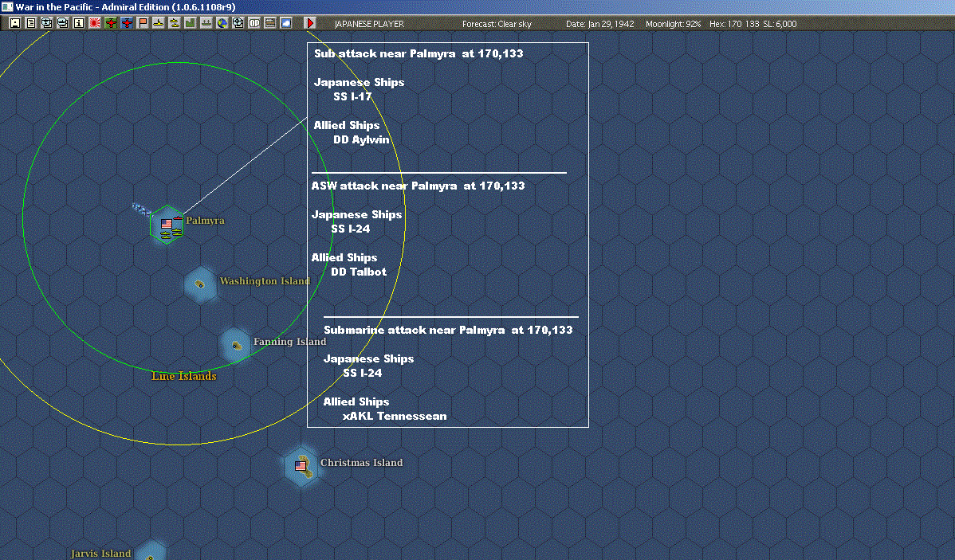
Task: Click 'SS I-24' under the ASW attack
Action: click(x=350, y=229)
